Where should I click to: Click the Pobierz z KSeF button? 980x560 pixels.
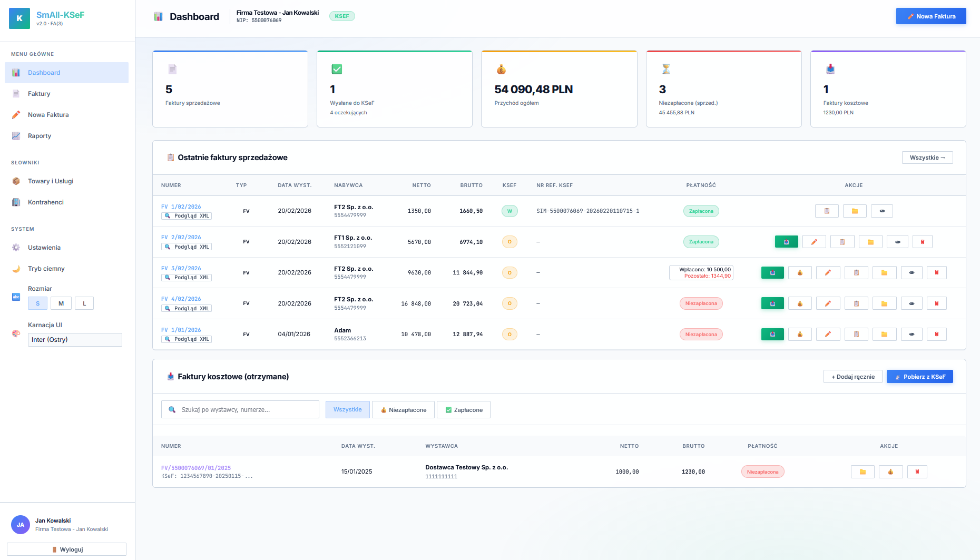[919, 376]
